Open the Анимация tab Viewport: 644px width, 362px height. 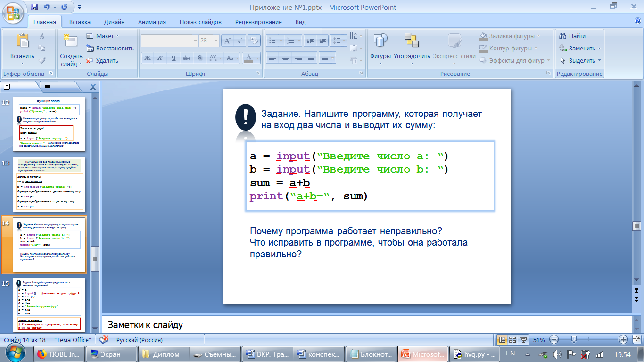coord(152,22)
